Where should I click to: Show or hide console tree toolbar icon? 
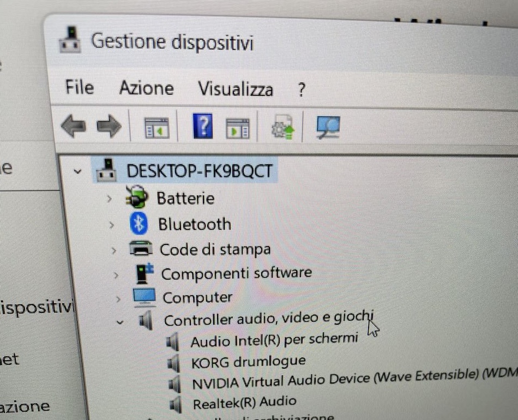click(157, 128)
